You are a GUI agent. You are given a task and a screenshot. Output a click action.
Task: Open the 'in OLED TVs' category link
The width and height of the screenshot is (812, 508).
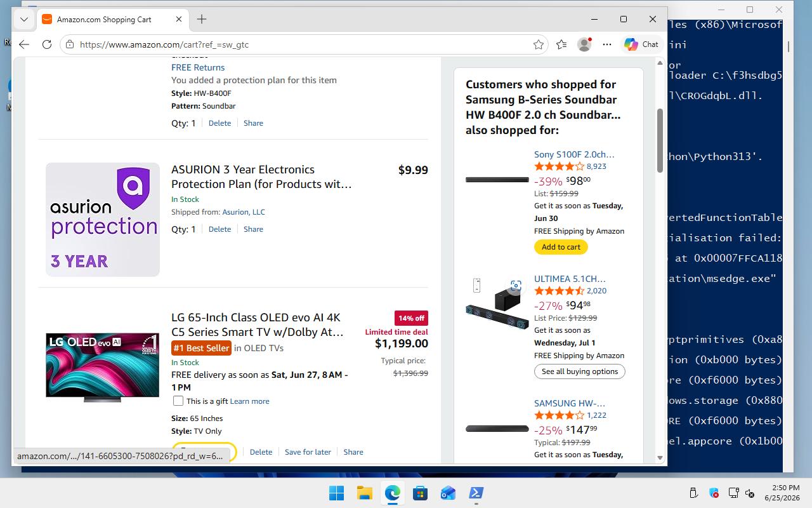tap(259, 348)
